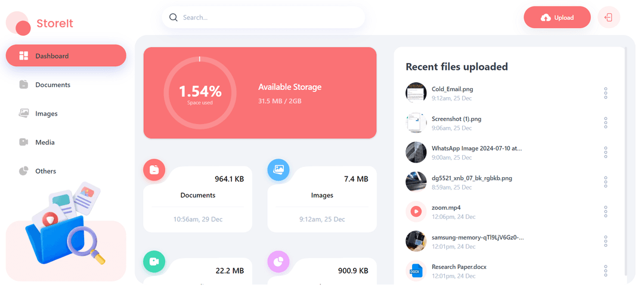Click the logout icon button
The image size is (644, 288).
(608, 17)
